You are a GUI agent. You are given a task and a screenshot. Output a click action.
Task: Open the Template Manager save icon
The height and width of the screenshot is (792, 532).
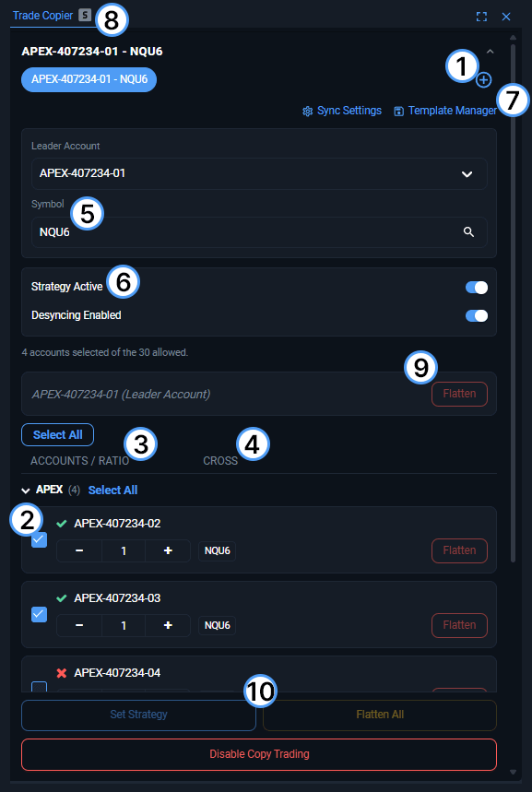398,112
